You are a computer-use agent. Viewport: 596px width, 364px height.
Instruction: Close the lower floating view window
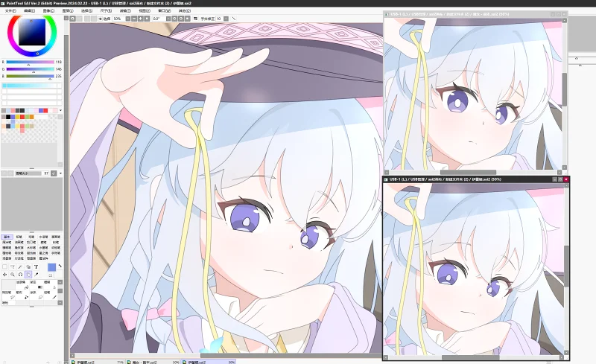(x=566, y=179)
